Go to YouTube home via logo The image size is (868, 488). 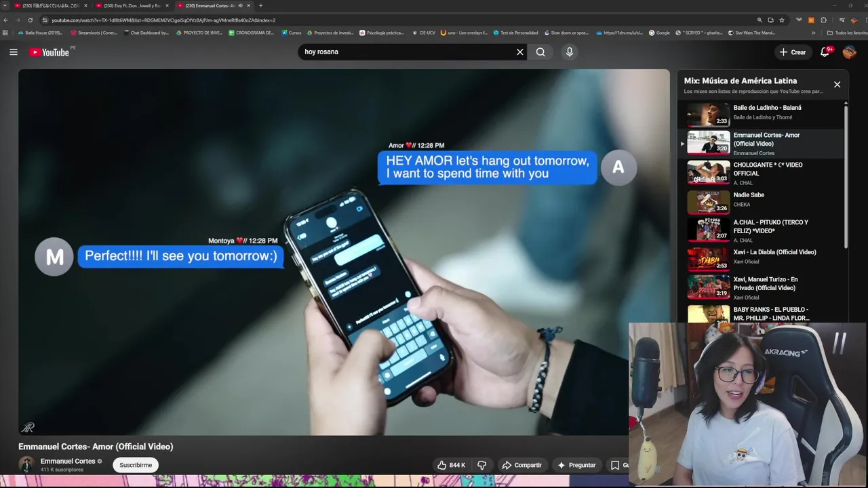pos(50,52)
